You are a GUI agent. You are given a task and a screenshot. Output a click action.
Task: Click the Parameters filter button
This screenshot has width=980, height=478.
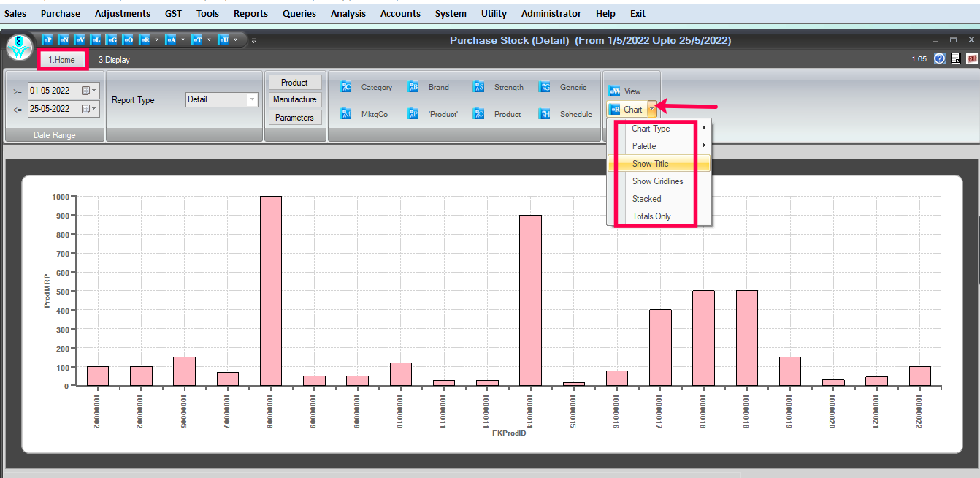295,117
